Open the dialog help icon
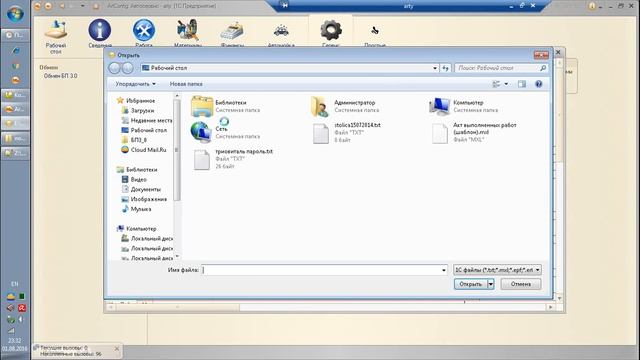640x360 pixels. (x=538, y=84)
